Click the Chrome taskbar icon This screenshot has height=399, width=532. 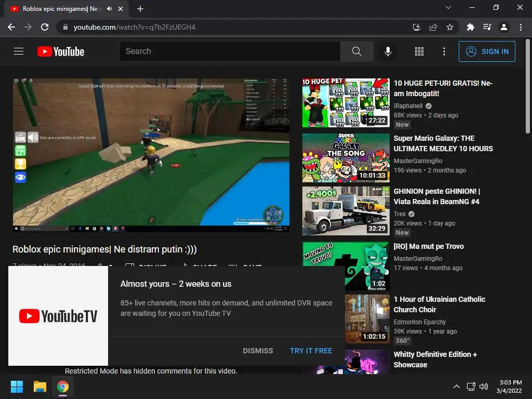(x=63, y=387)
